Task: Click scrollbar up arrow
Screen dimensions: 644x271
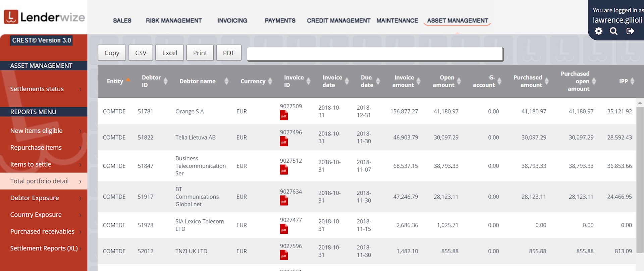Action: pos(640,103)
